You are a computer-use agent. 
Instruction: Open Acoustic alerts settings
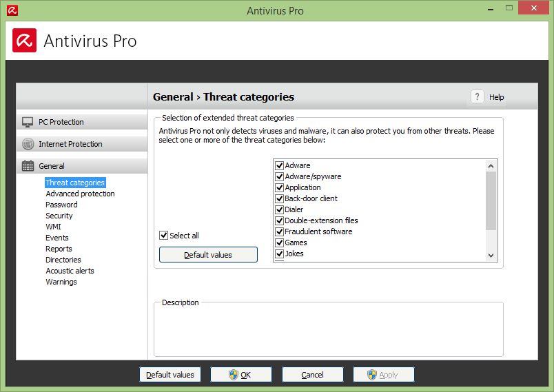tap(70, 271)
